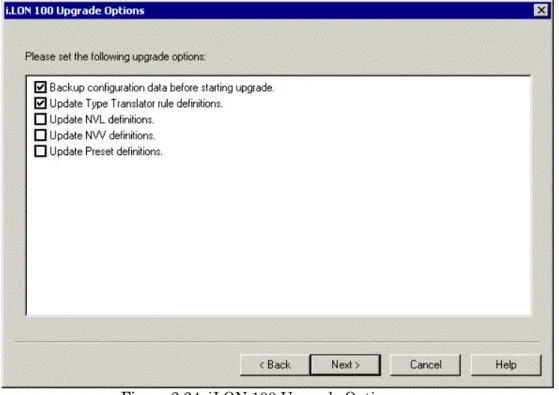The height and width of the screenshot is (395, 559).
Task: Check Update Preset definitions option
Action: pos(40,151)
